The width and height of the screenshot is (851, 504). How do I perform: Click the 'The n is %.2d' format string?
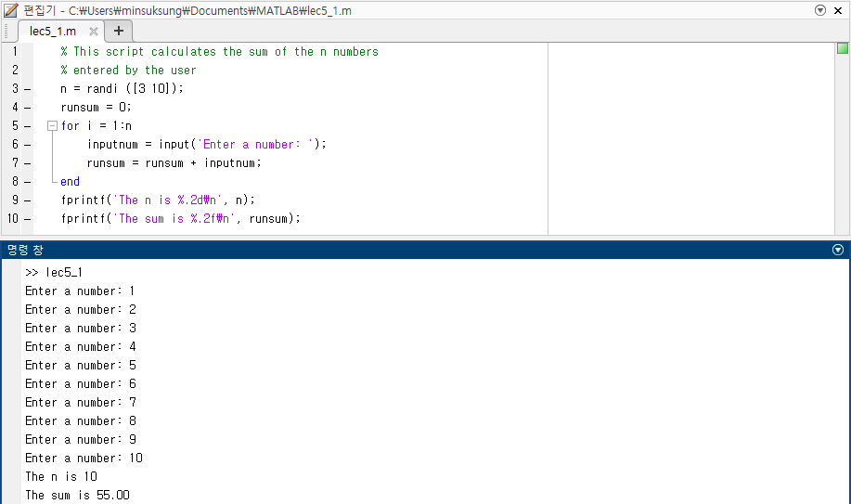(168, 200)
